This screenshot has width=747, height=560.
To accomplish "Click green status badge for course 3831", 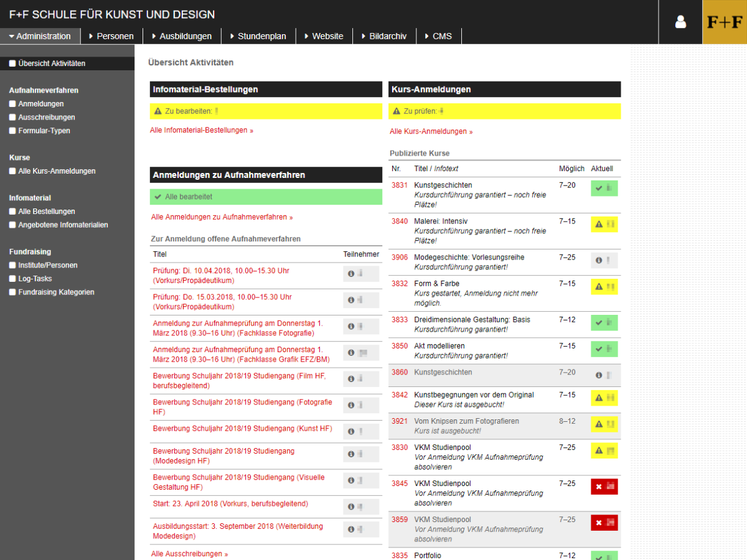I will tap(604, 188).
